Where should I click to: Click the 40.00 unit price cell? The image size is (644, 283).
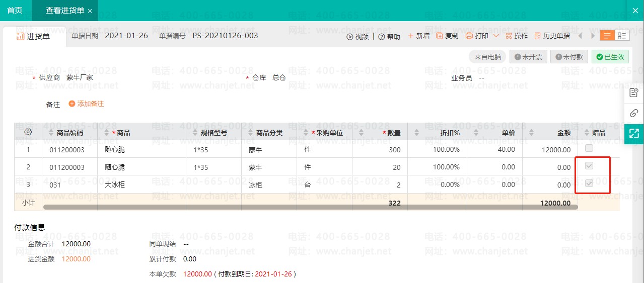[494, 149]
